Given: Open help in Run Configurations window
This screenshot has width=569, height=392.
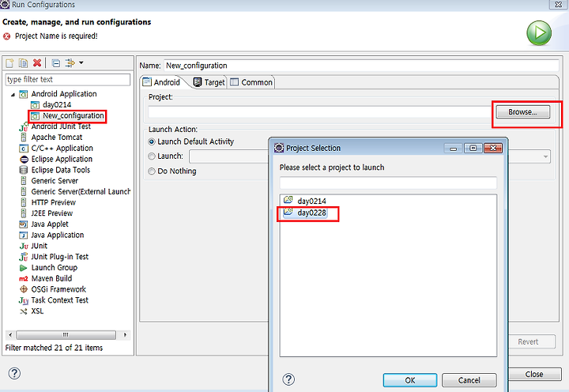Looking at the screenshot, I should pos(14,373).
